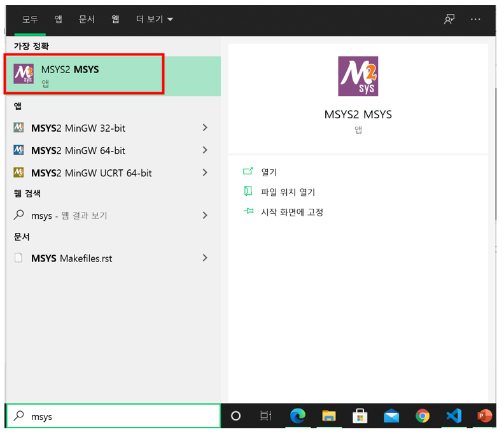This screenshot has width=504, height=434.
Task: Launch Google Chrome from the taskbar
Action: coord(423,416)
